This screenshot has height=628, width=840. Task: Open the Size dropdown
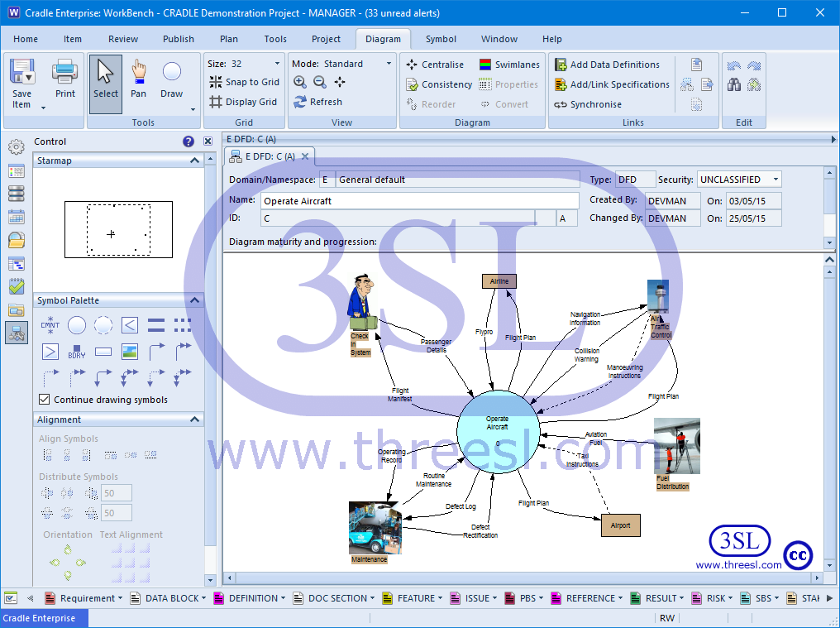click(x=277, y=63)
